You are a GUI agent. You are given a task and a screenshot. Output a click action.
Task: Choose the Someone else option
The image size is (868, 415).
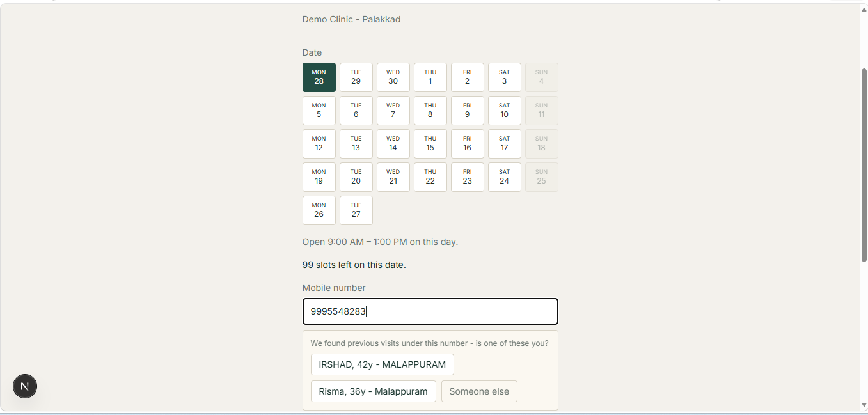pyautogui.click(x=480, y=391)
